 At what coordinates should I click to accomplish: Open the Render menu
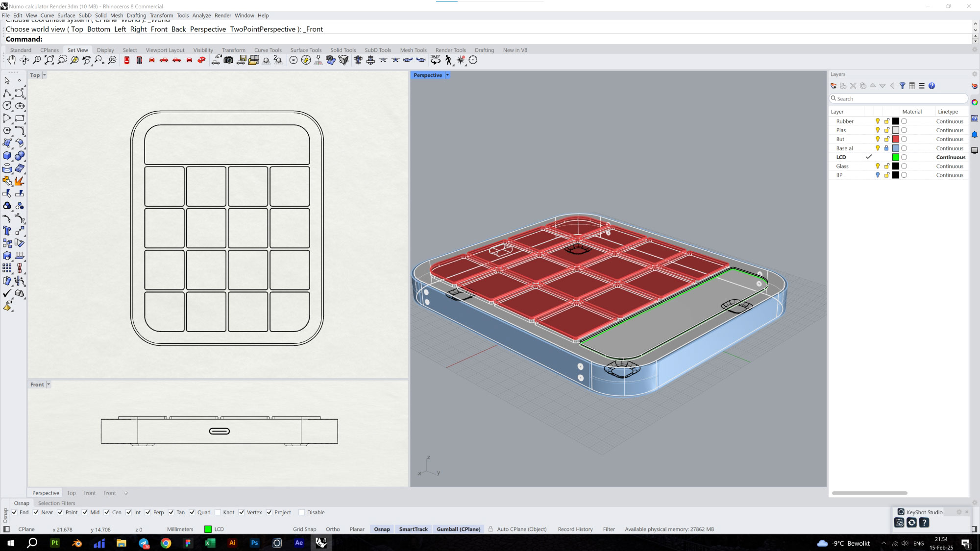point(223,15)
